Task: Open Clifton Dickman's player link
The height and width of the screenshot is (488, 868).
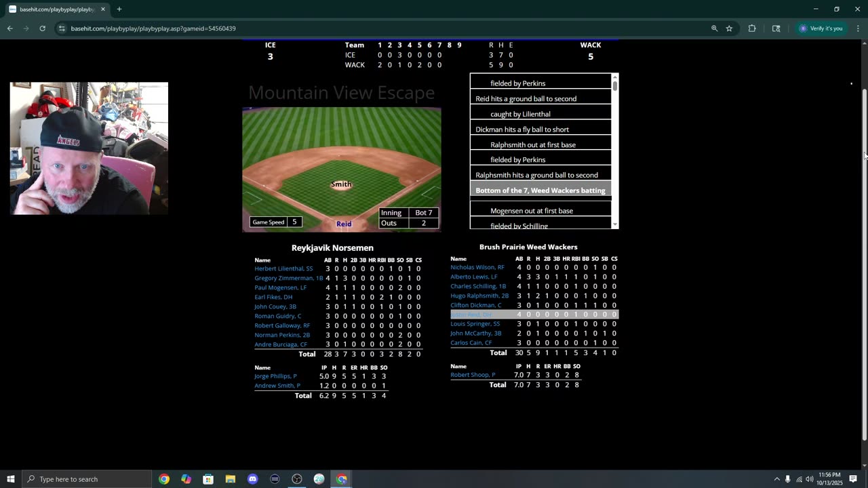Action: coord(476,306)
